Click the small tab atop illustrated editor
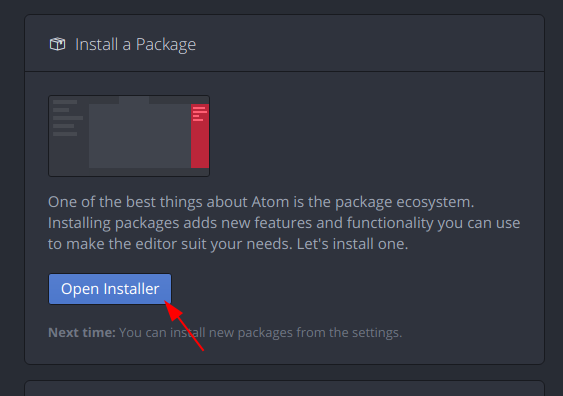Viewport: 563px width, 396px height. coord(134,100)
